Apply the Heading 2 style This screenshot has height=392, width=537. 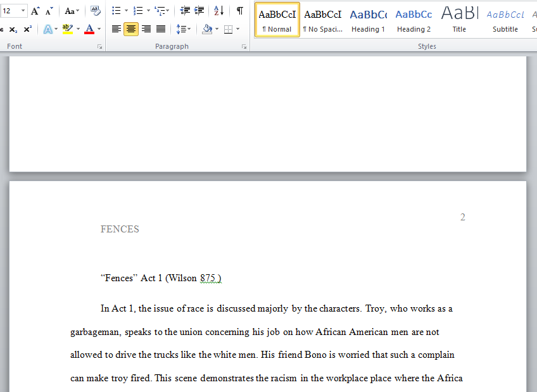click(414, 20)
